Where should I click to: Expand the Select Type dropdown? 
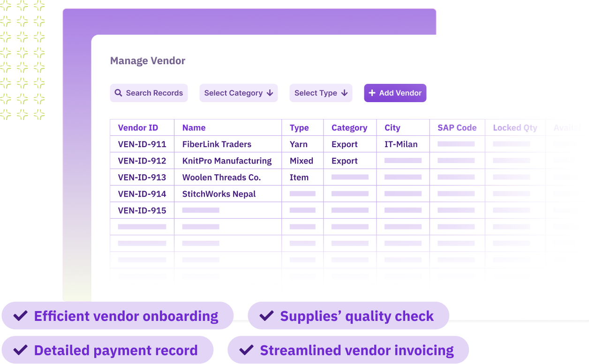pyautogui.click(x=321, y=93)
